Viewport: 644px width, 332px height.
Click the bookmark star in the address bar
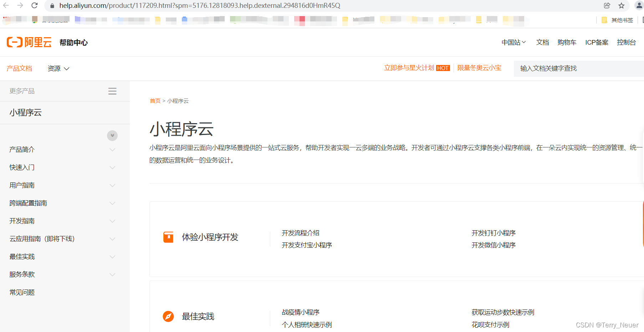[622, 5]
